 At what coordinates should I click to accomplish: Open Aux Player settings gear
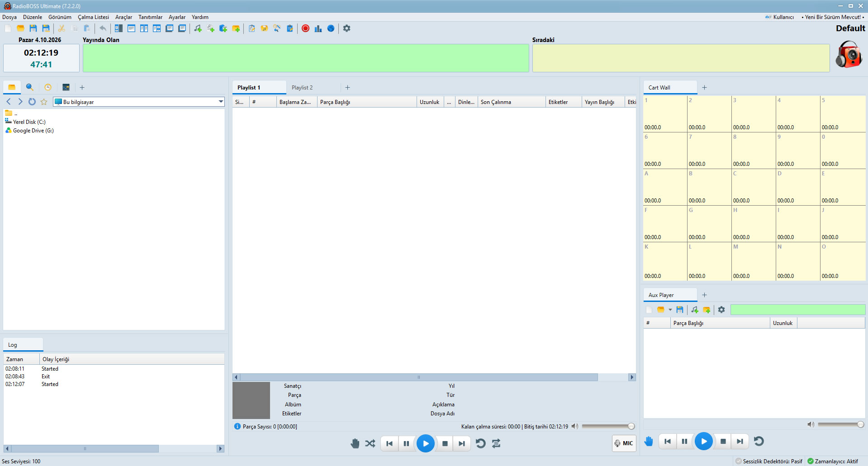tap(721, 310)
